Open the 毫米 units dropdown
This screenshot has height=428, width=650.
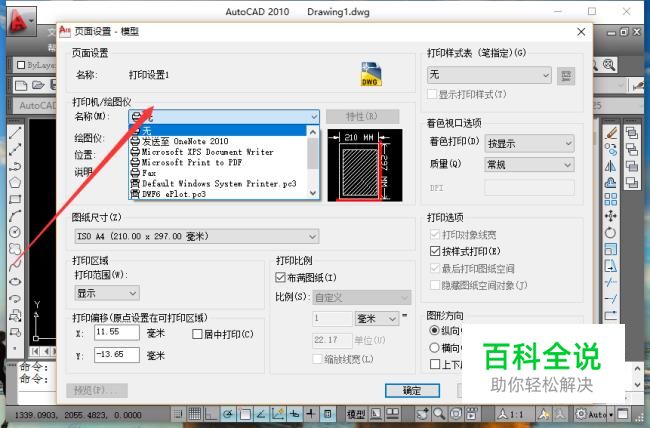[377, 319]
